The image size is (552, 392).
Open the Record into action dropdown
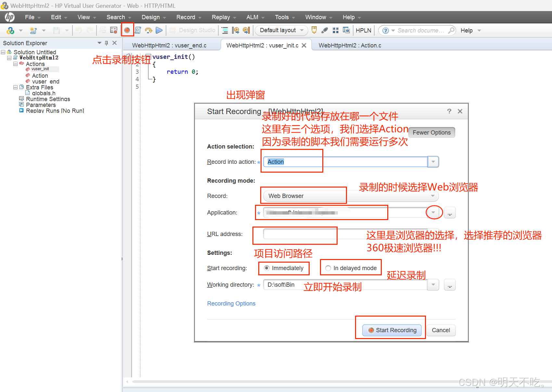[x=433, y=162]
